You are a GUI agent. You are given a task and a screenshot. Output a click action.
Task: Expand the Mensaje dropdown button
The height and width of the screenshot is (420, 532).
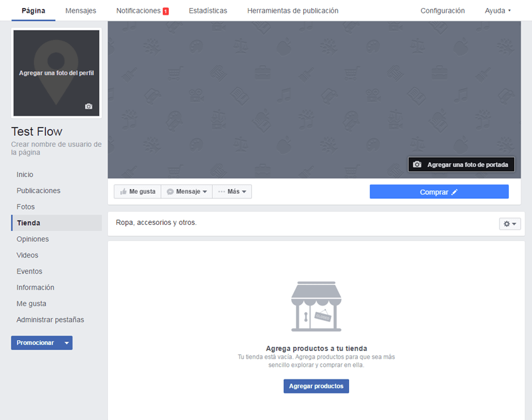click(x=187, y=192)
